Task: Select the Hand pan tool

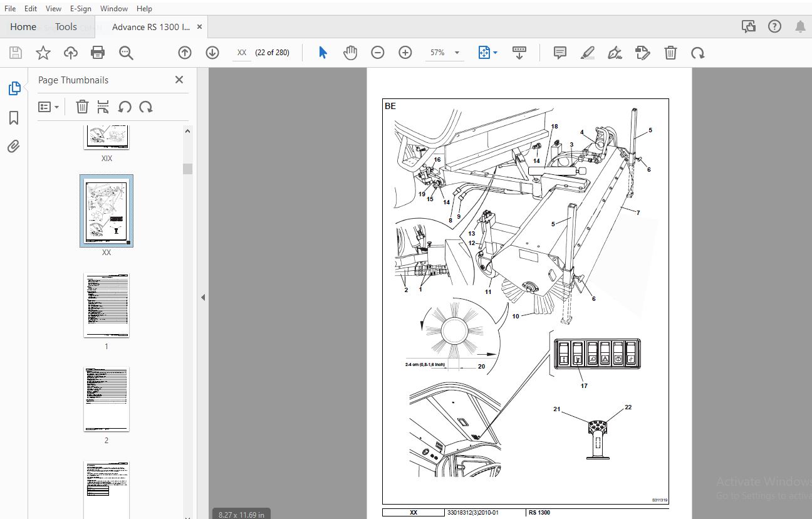Action: (x=350, y=53)
